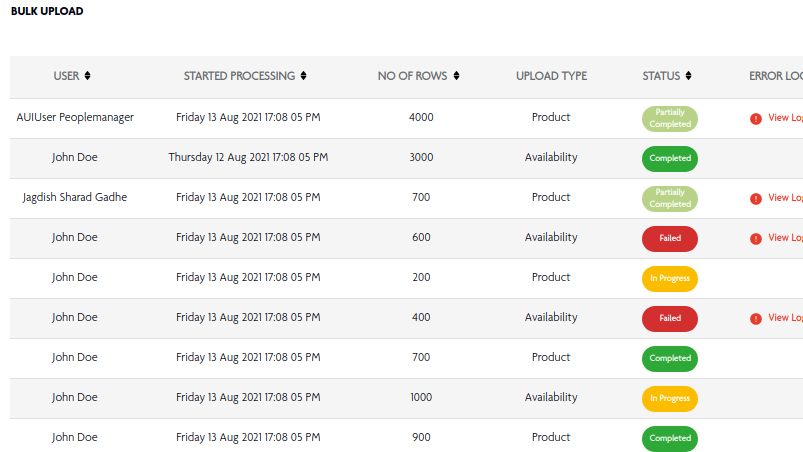Click the BULK UPLOAD page title
Image resolution: width=803 pixels, height=452 pixels.
pos(47,11)
